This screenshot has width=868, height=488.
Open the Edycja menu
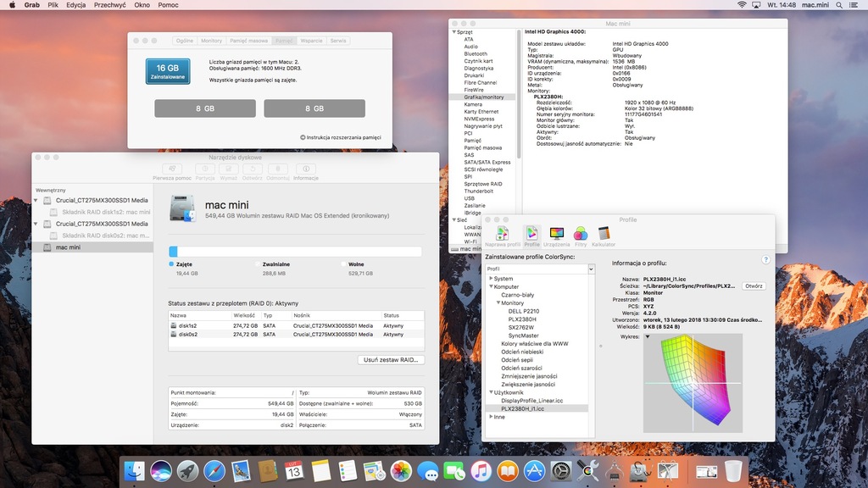[x=75, y=5]
